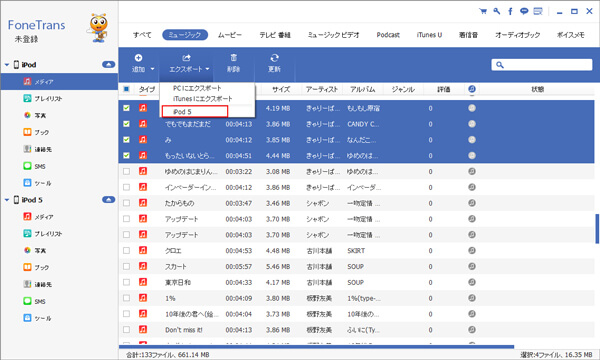Viewport: 600px width, 360px height.
Task: Switch to the ムービー tab
Action: 230,35
